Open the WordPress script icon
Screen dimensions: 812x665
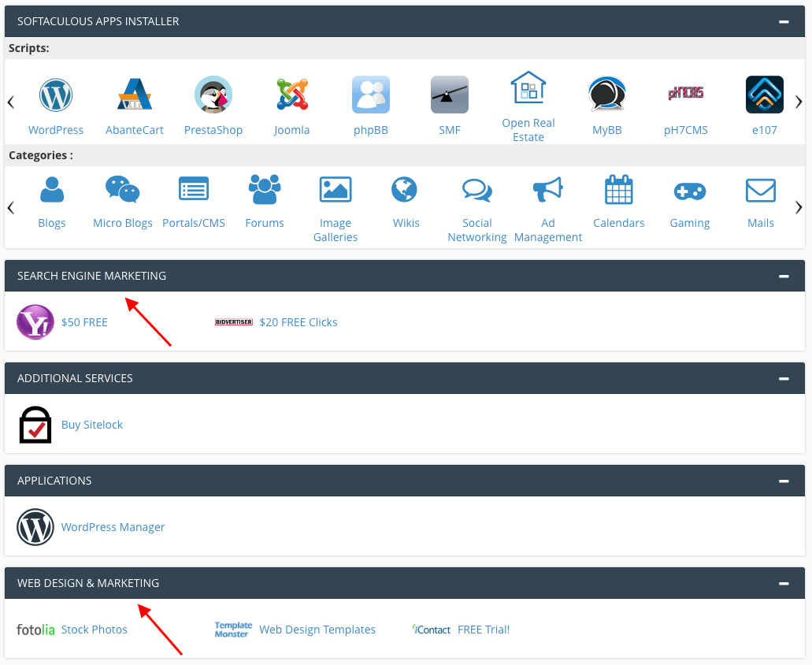tap(56, 96)
